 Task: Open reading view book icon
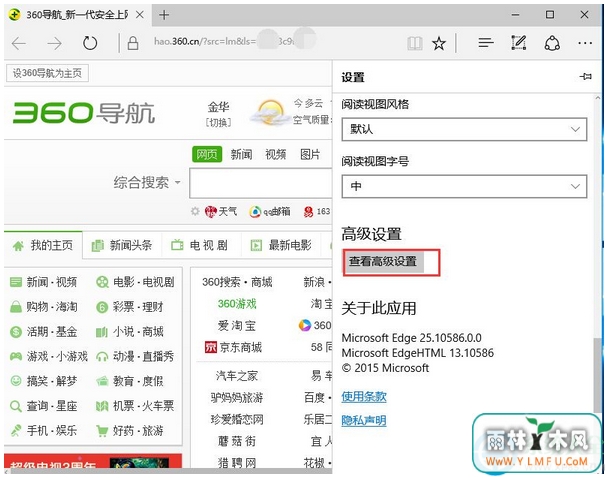415,43
